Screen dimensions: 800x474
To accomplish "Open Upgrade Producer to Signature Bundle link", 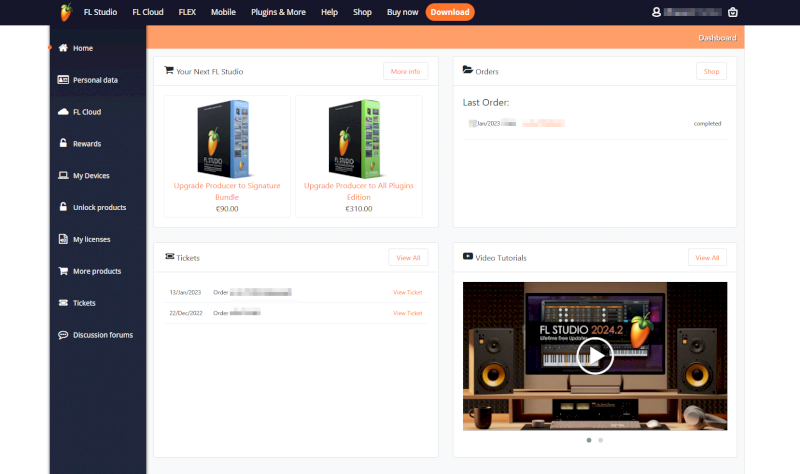I will (x=227, y=191).
